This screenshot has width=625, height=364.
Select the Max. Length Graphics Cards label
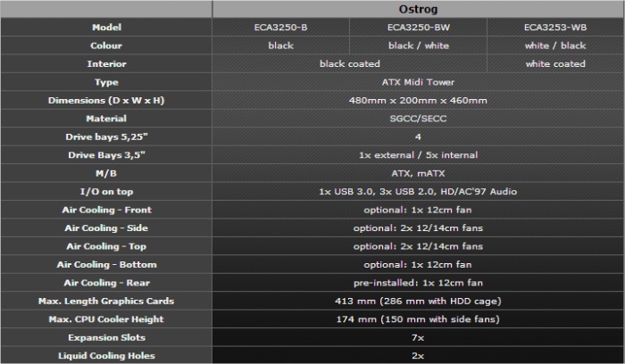click(x=106, y=301)
